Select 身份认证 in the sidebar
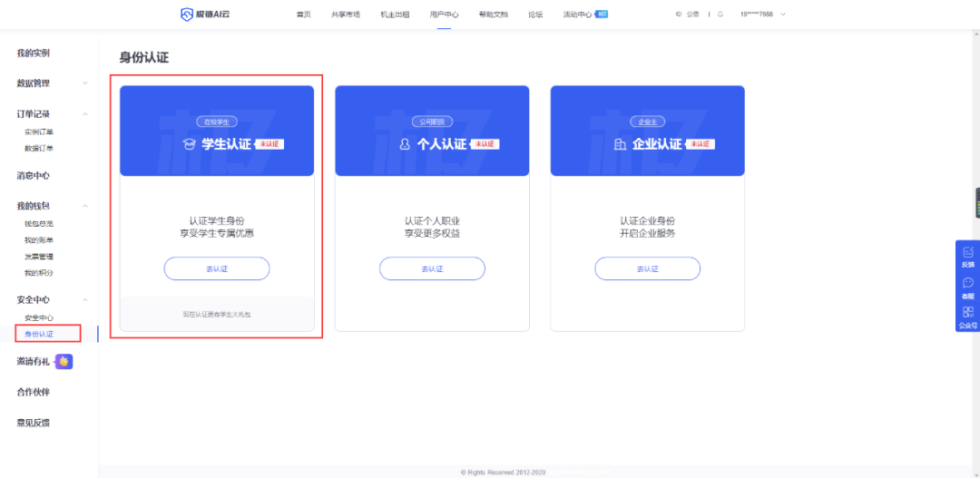The height and width of the screenshot is (478, 980). pos(39,334)
